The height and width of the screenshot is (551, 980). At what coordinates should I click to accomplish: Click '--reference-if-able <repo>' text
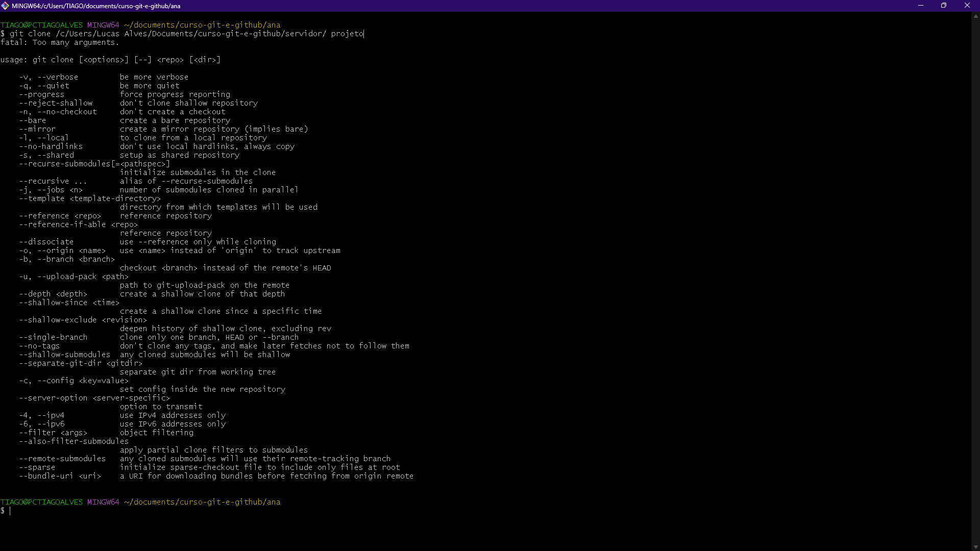tap(79, 224)
